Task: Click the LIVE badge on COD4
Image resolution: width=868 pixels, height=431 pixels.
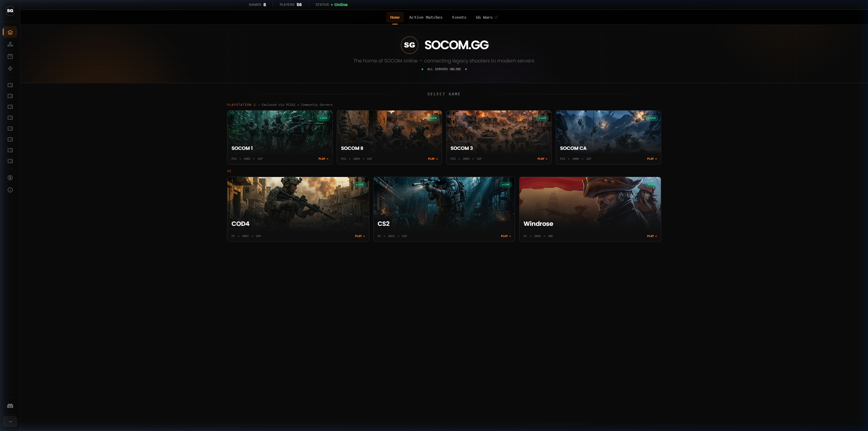Action: click(360, 184)
